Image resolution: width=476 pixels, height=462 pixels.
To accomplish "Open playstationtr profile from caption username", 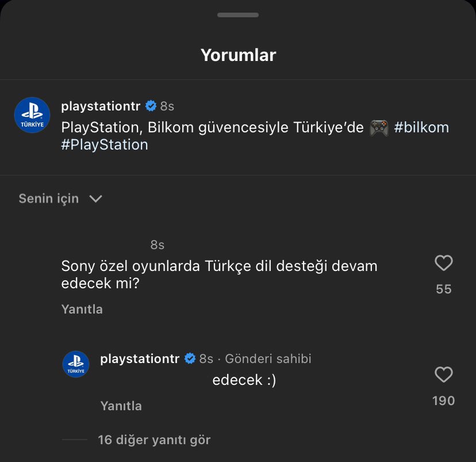I will click(x=101, y=106).
